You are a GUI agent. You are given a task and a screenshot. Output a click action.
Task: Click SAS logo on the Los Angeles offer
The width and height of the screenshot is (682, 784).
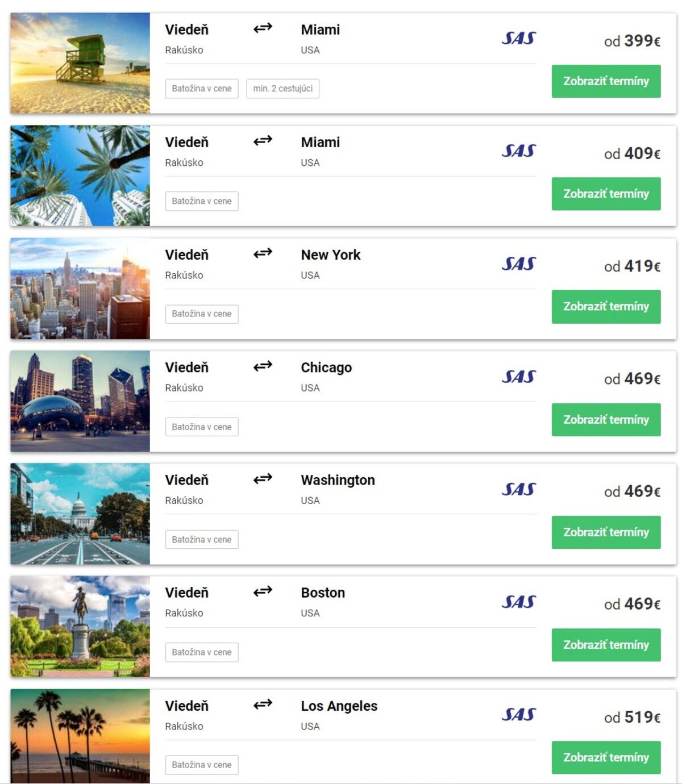pyautogui.click(x=518, y=714)
